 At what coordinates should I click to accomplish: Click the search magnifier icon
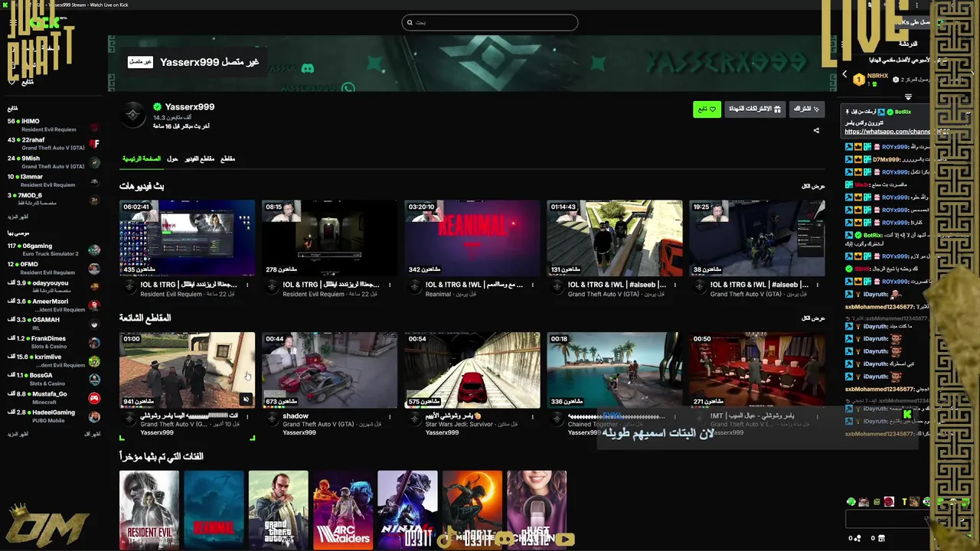click(410, 23)
